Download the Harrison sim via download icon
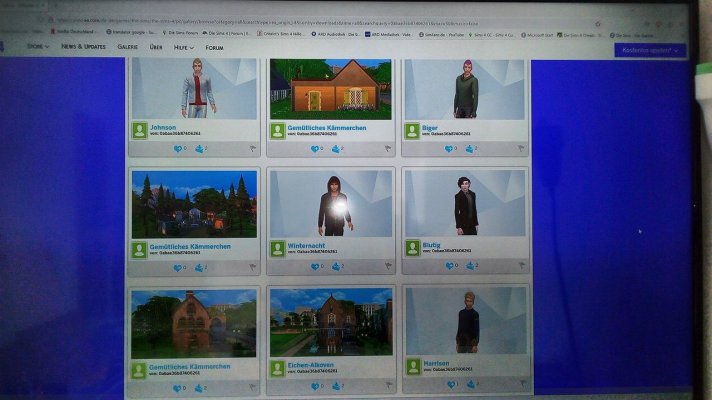Viewport: 712px width, 400px height. tap(471, 385)
